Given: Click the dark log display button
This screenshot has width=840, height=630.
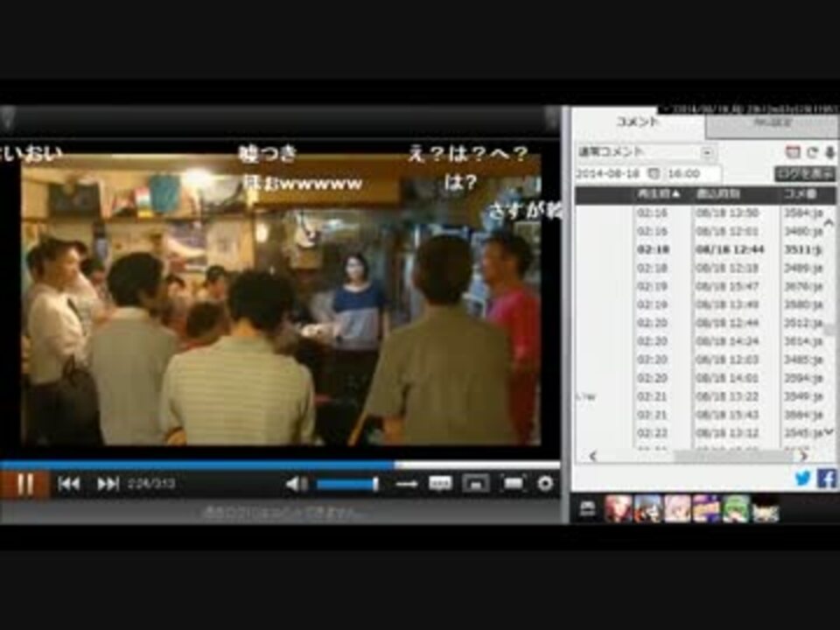Looking at the screenshot, I should [805, 173].
